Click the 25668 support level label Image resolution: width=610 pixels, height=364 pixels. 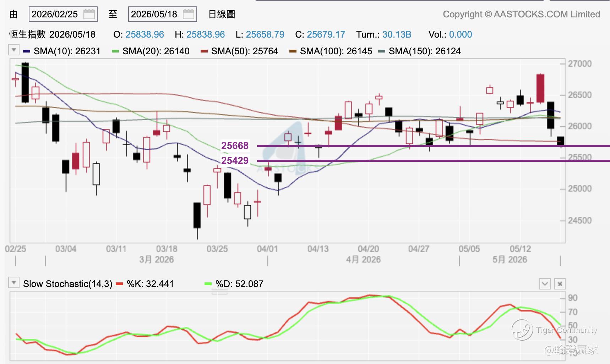click(235, 145)
